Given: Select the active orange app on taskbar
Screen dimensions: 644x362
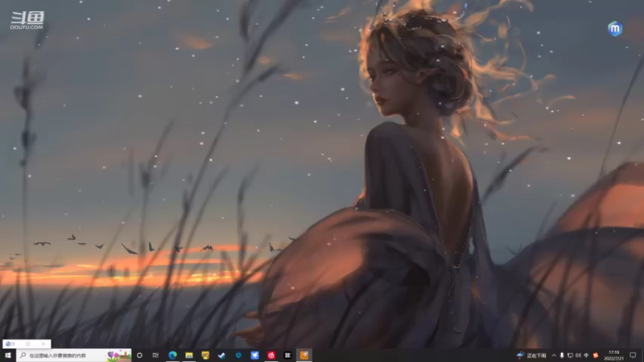Looking at the screenshot, I should point(304,356).
